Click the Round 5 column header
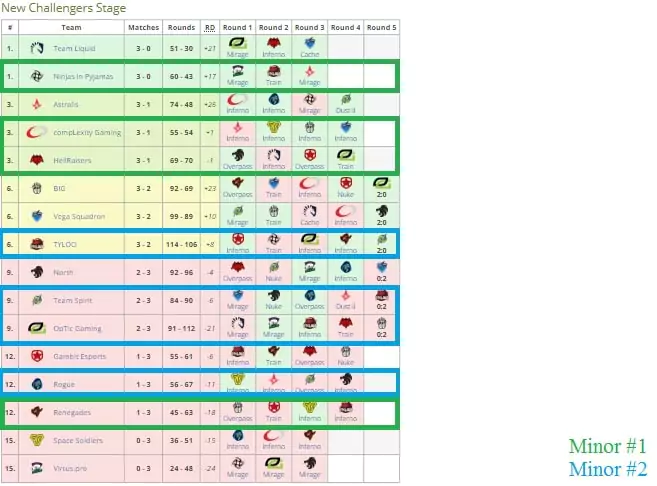 (382, 27)
